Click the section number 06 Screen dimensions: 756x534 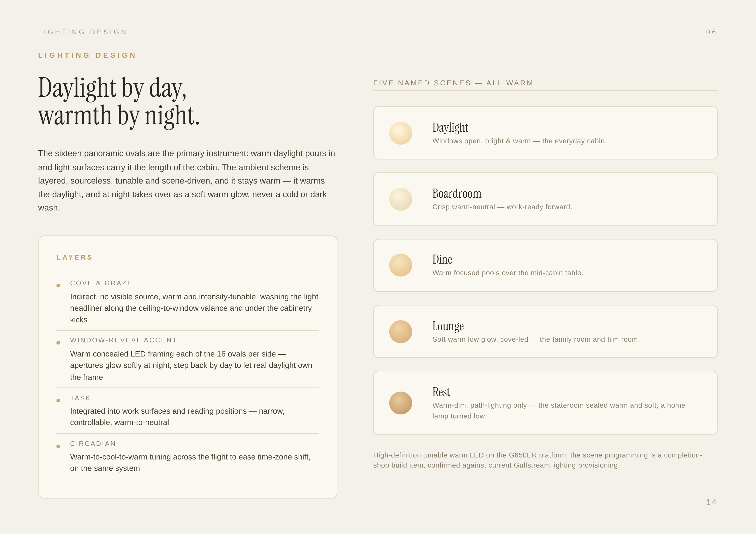click(x=711, y=32)
